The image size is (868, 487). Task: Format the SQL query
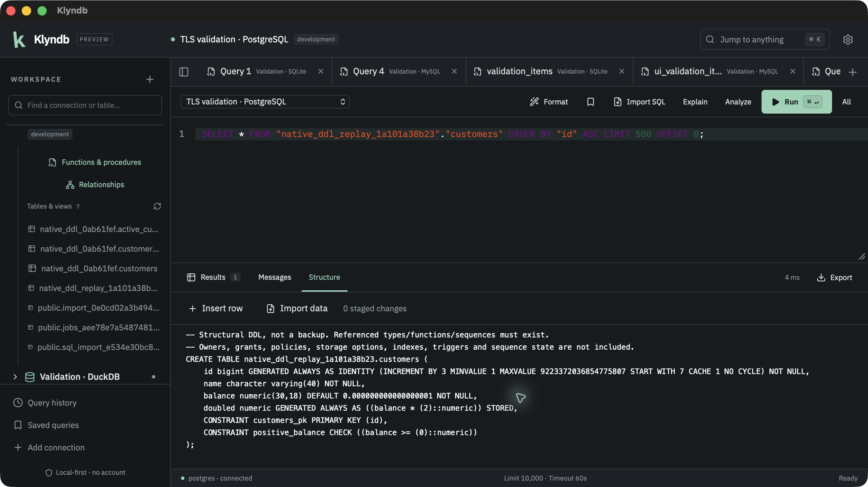tap(549, 102)
